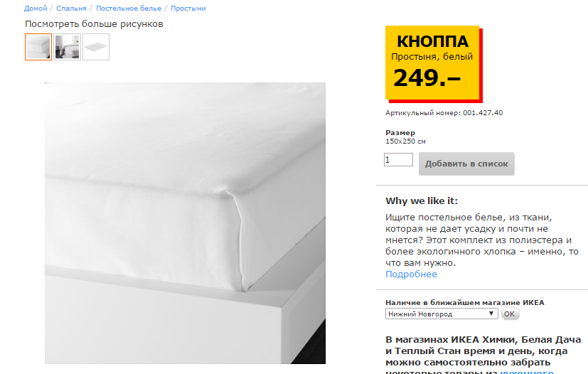The height and width of the screenshot is (374, 588).
Task: Click the article number 001.427.40 text
Action: [483, 113]
